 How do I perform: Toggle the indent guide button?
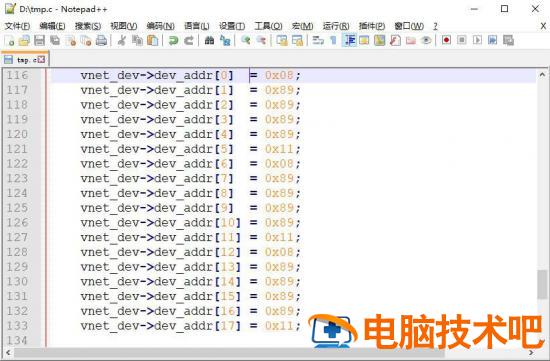click(349, 41)
